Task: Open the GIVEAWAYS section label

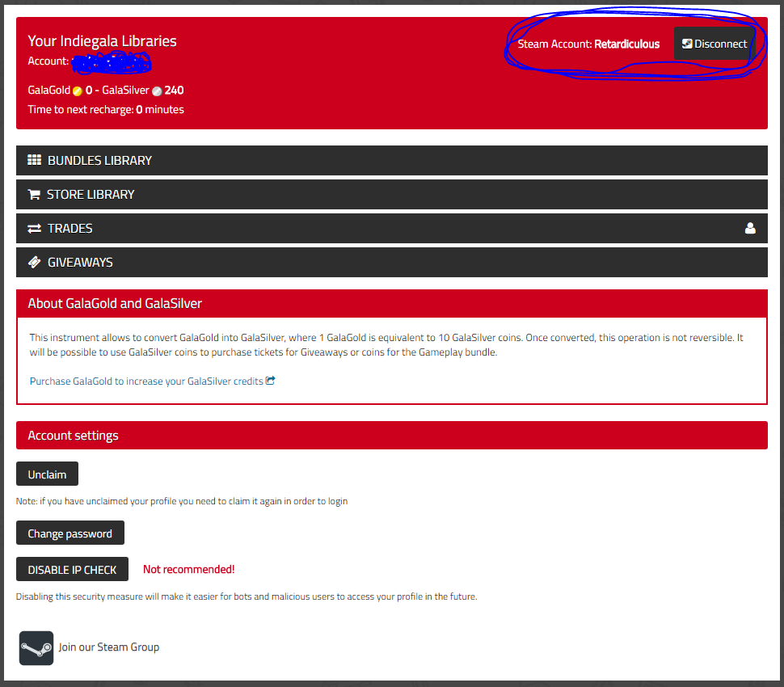Action: pyautogui.click(x=80, y=263)
